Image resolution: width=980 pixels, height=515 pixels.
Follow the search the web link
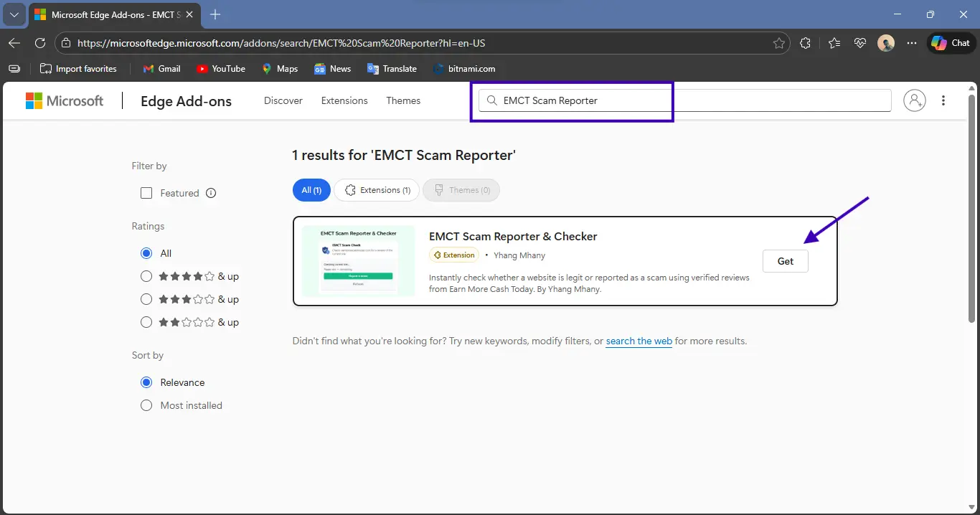pos(639,341)
